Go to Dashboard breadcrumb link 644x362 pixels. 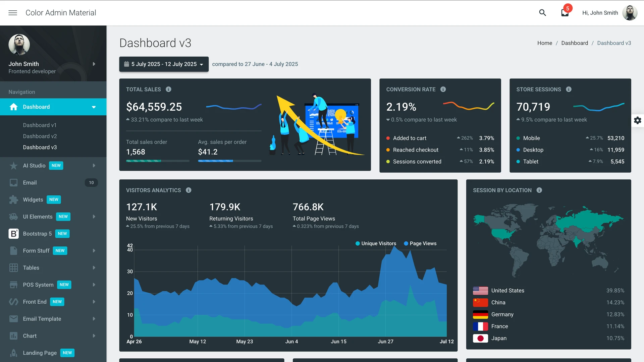point(575,43)
